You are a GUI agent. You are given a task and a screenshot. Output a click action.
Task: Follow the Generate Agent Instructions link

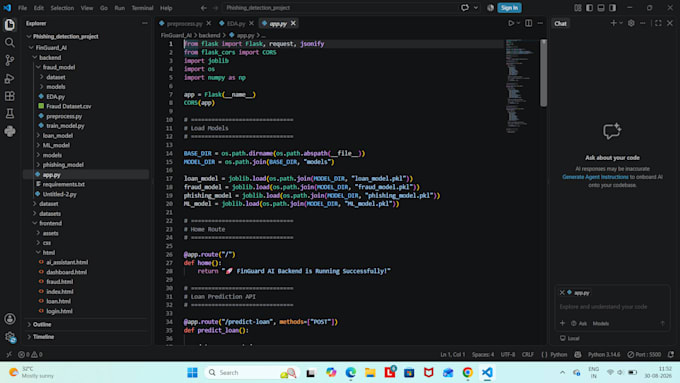click(x=595, y=177)
